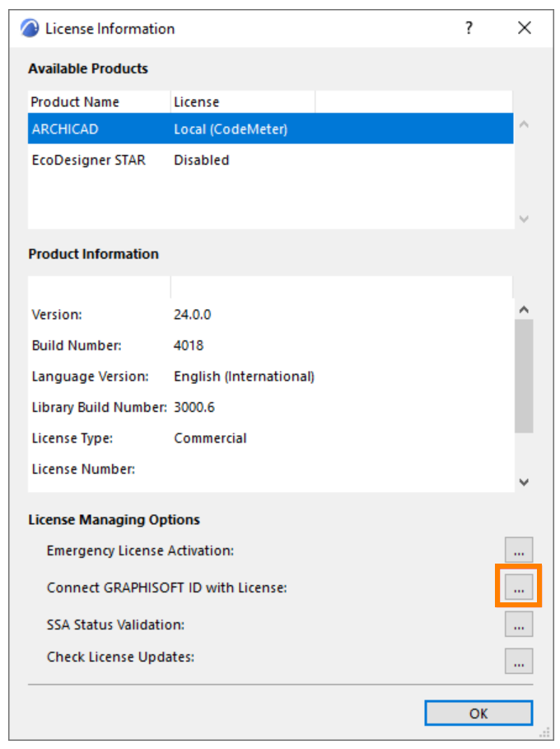This screenshot has height=749, width=560.
Task: Click the License Type value Commercial
Action: point(210,438)
